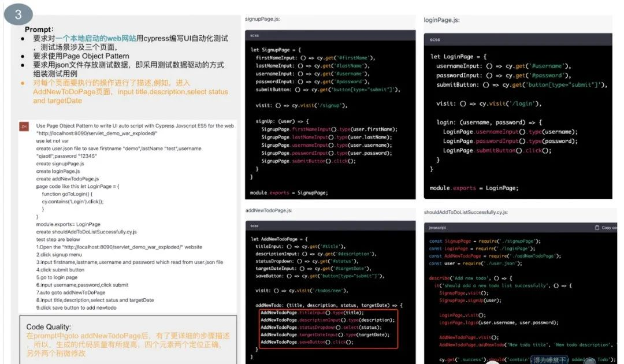This screenshot has height=364, width=624.
Task: Click the javascript label on the test code block
Action: point(437,228)
